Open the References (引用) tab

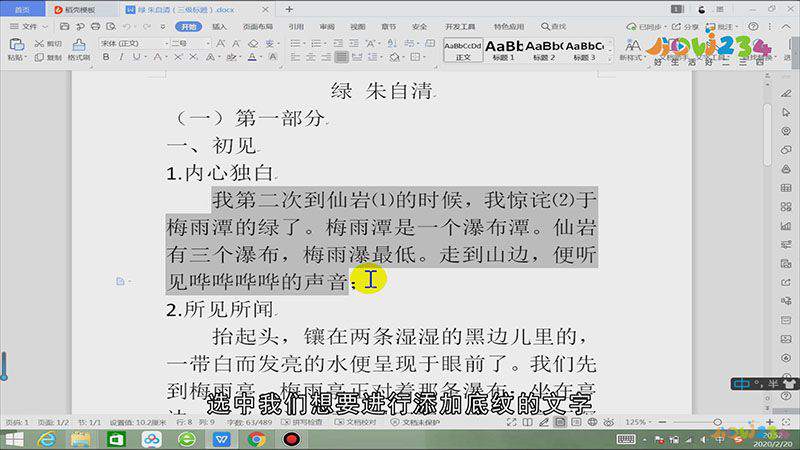click(x=296, y=26)
